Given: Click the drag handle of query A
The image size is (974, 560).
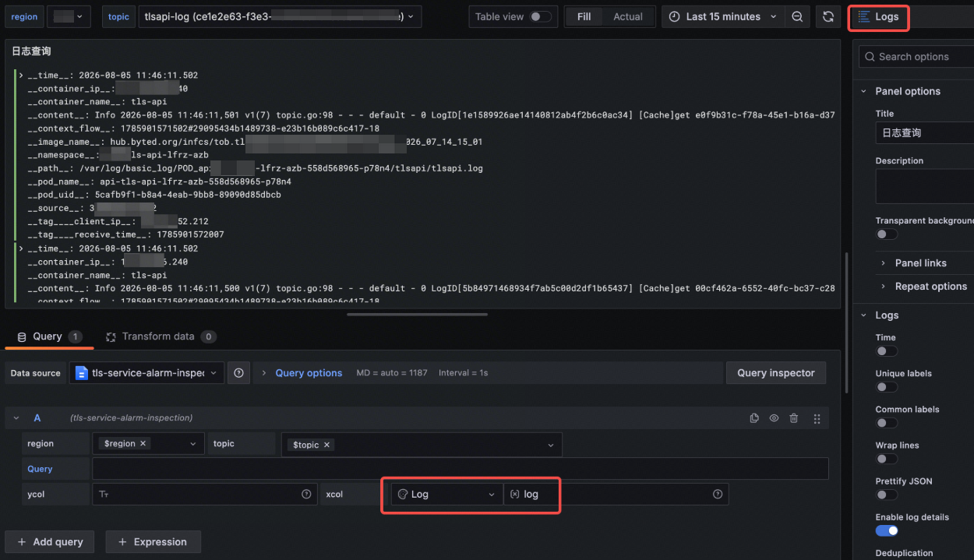Looking at the screenshot, I should [817, 418].
